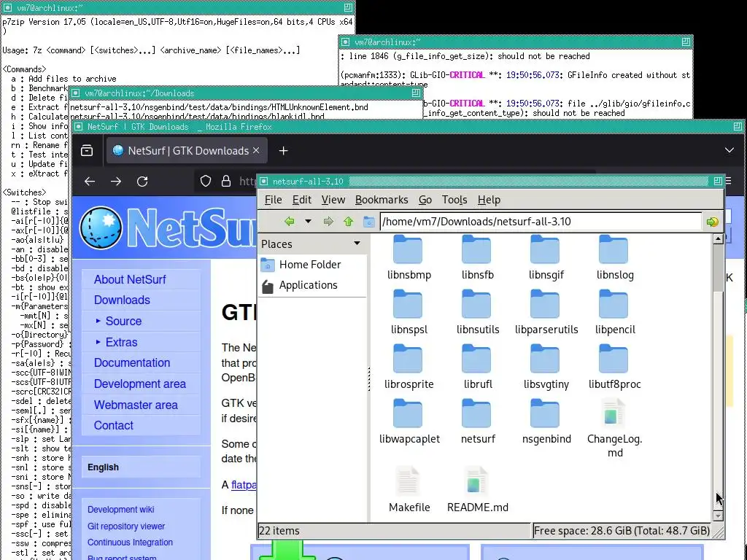Open Firefox list all tabs chevron
The width and height of the screenshot is (747, 560).
coord(729,150)
